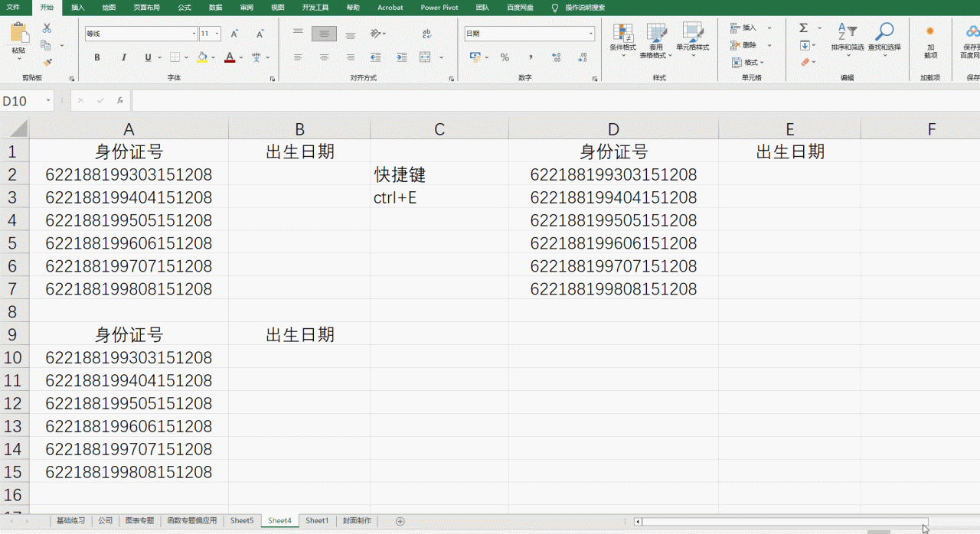
Task: Click the phonetic guide wén icon
Action: coord(256,57)
